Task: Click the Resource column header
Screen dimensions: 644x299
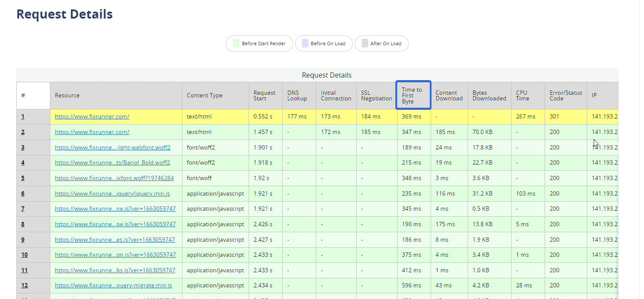Action: click(x=116, y=95)
